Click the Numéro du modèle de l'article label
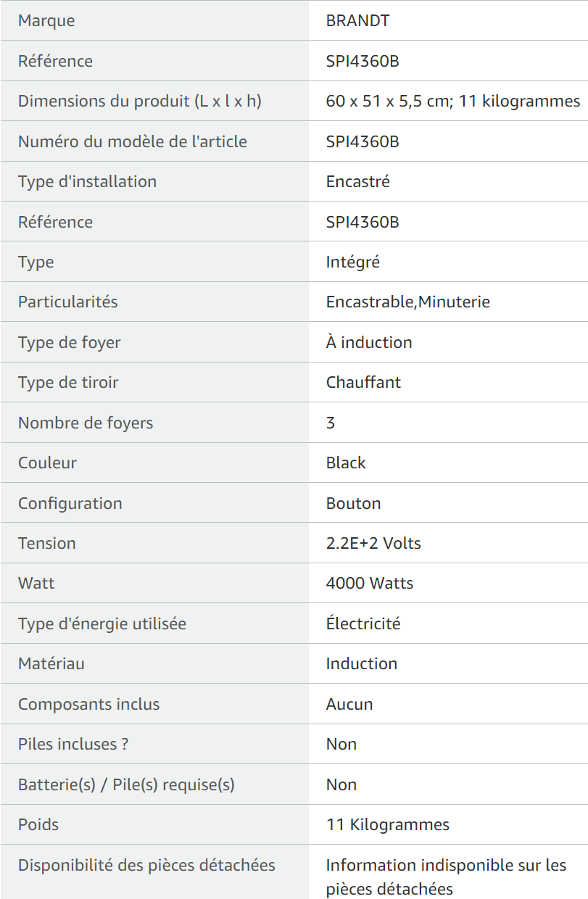The width and height of the screenshot is (588, 899). tap(133, 141)
